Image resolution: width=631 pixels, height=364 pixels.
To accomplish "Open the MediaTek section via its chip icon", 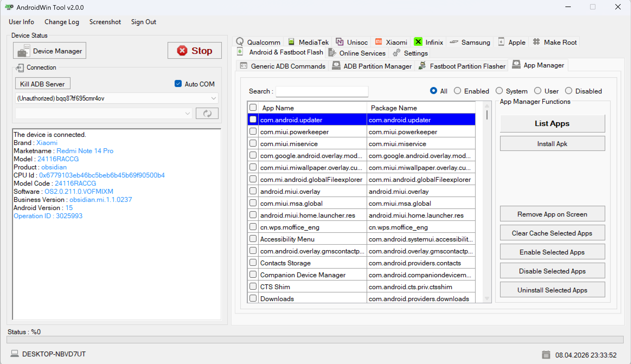I will coord(291,42).
